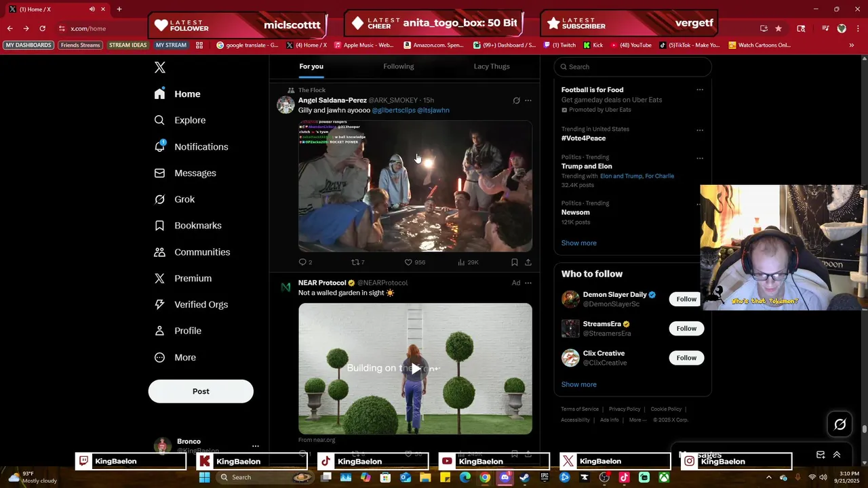This screenshot has height=488, width=868.
Task: Open Notifications in the sidebar
Action: click(191, 146)
